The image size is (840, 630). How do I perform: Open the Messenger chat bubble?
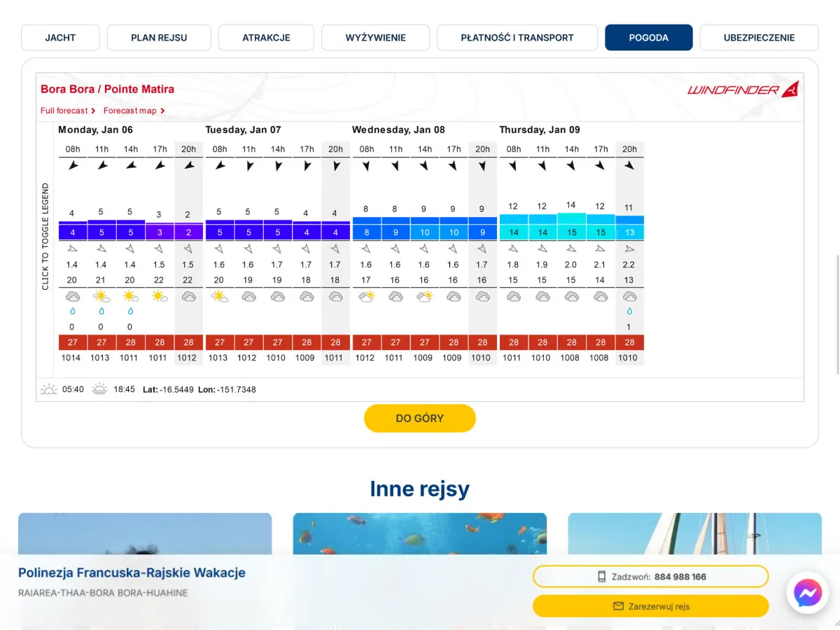pos(807,594)
